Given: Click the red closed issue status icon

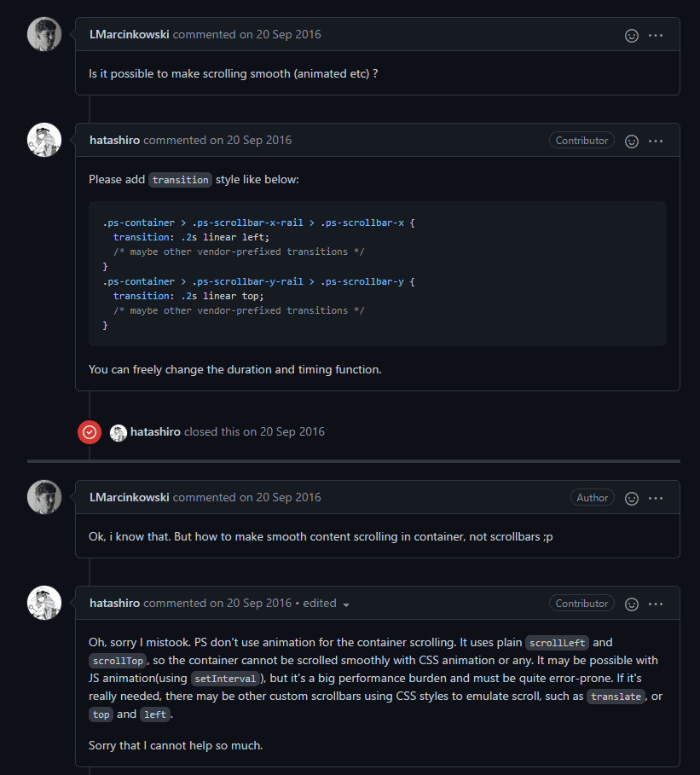Looking at the screenshot, I should pyautogui.click(x=90, y=432).
